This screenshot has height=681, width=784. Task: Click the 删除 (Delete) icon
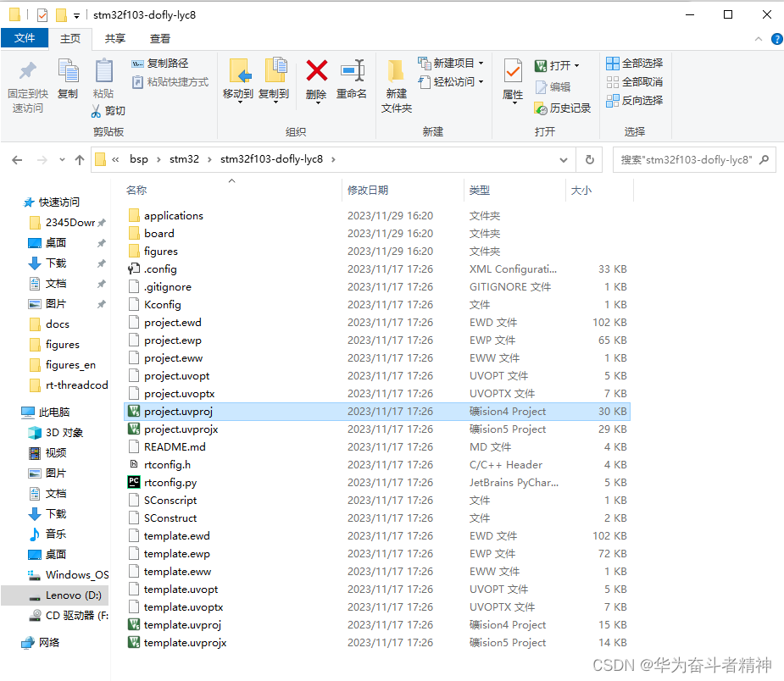tap(315, 75)
